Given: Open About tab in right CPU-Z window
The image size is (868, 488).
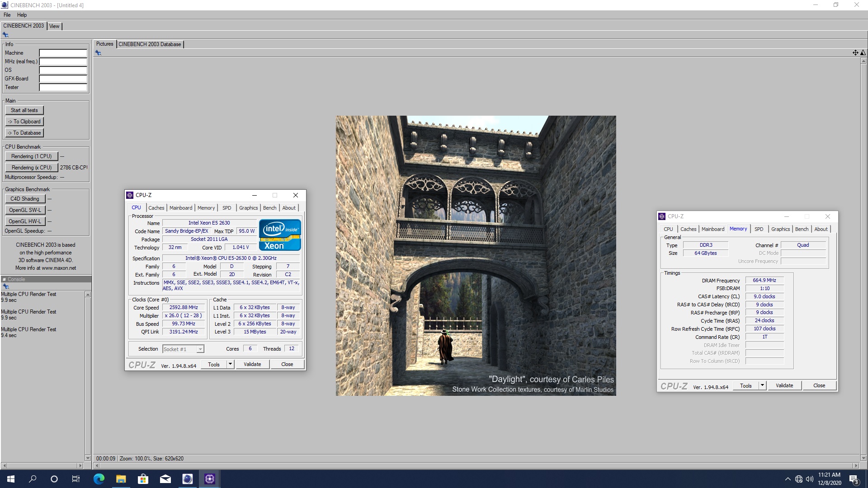Looking at the screenshot, I should (x=821, y=229).
